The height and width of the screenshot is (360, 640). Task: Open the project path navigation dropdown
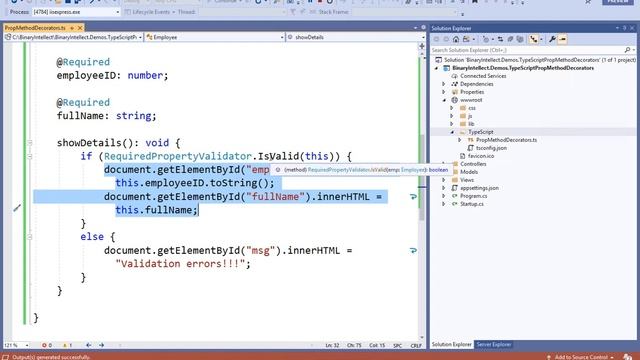(x=140, y=37)
